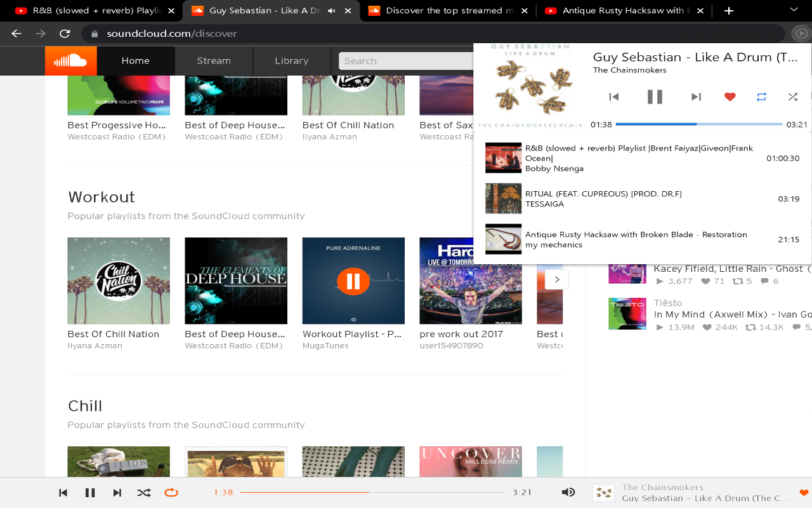The width and height of the screenshot is (812, 508).
Task: Go back with the browser back arrow
Action: (16, 34)
